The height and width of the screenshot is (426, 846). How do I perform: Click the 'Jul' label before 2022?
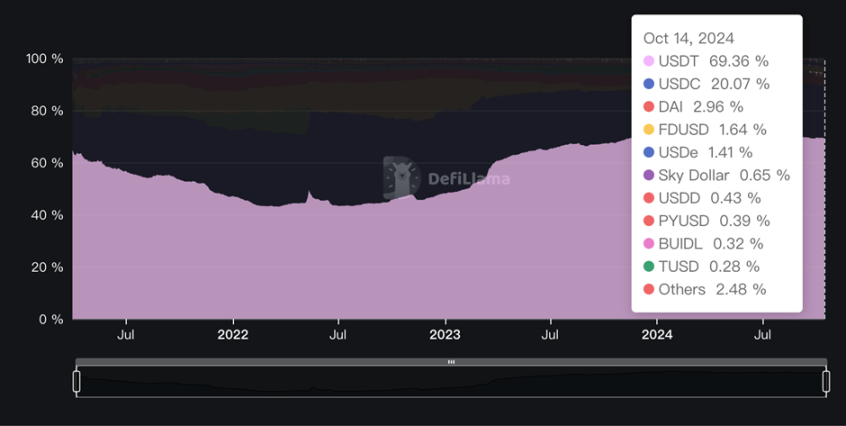click(126, 335)
